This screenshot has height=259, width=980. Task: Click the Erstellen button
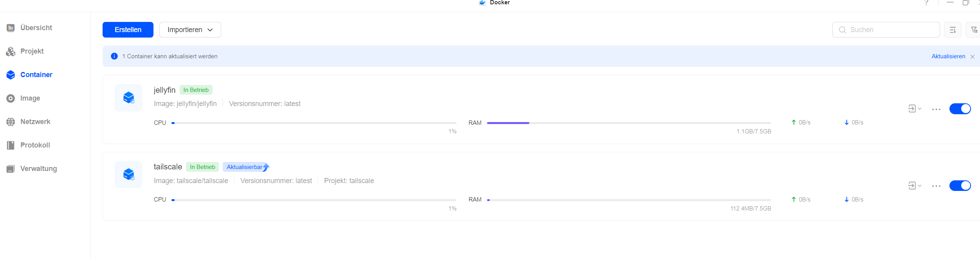[128, 30]
